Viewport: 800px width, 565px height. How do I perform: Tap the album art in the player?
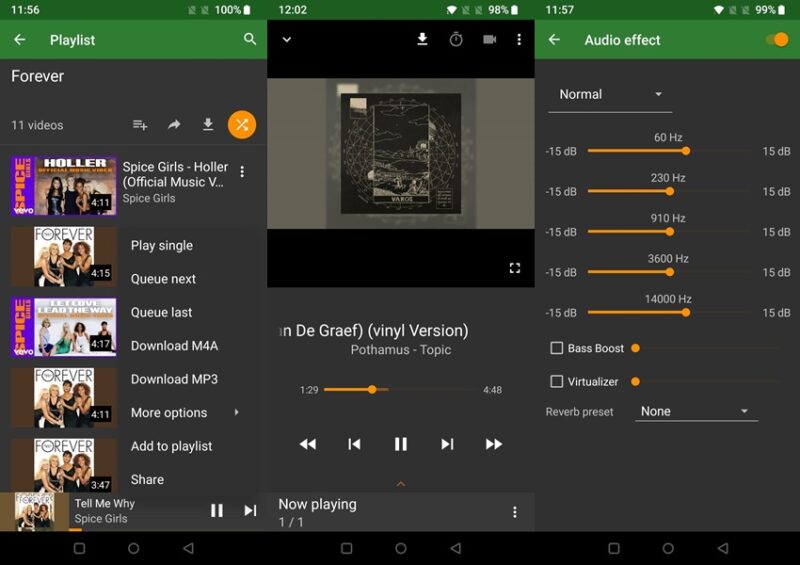point(401,153)
